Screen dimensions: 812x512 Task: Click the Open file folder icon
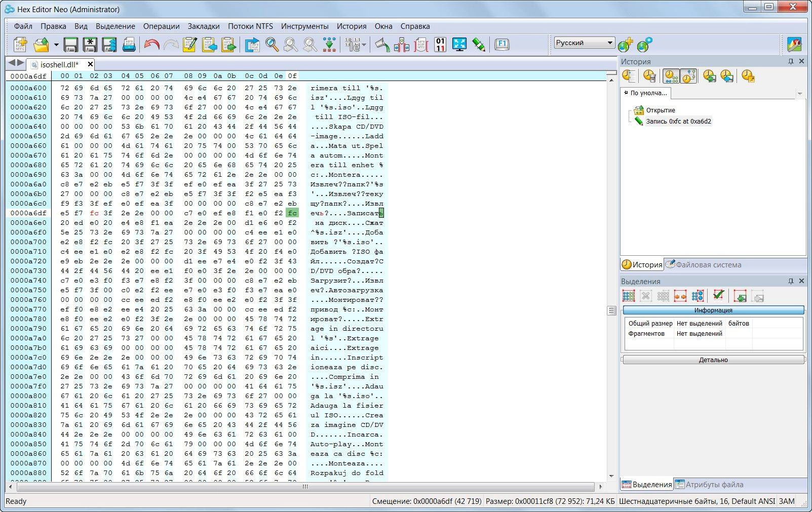coord(42,45)
